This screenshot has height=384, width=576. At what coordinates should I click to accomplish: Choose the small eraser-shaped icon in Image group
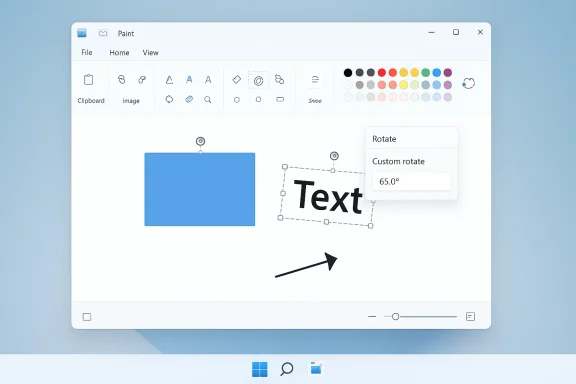tap(142, 80)
